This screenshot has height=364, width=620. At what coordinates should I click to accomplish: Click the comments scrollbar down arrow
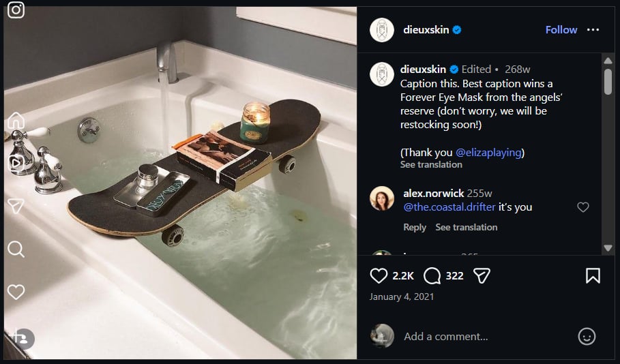(x=608, y=249)
